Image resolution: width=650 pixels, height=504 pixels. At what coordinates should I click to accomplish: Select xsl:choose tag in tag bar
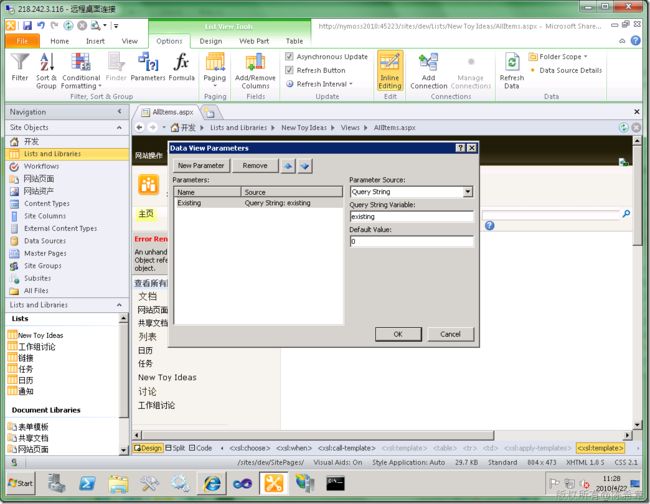coord(250,448)
